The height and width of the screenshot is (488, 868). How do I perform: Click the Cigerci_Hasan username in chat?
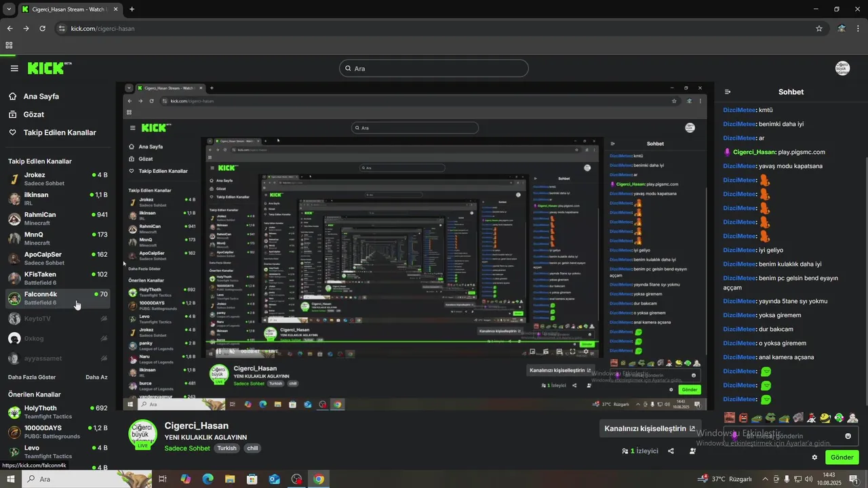pos(754,152)
